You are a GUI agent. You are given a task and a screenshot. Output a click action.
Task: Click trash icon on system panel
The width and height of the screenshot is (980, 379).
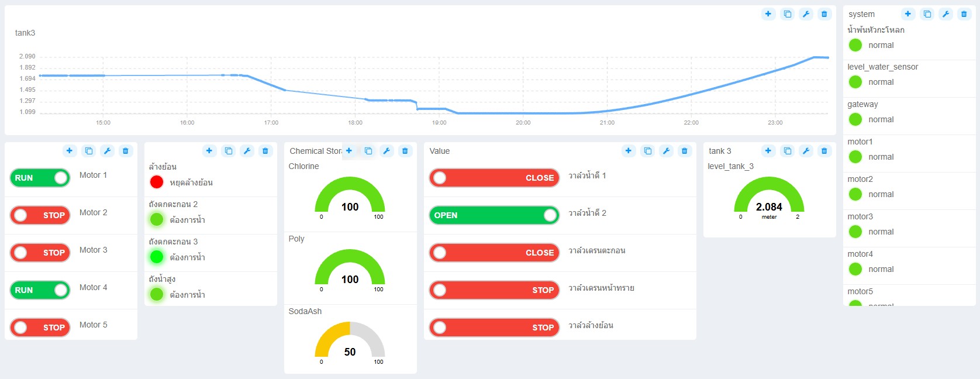964,14
